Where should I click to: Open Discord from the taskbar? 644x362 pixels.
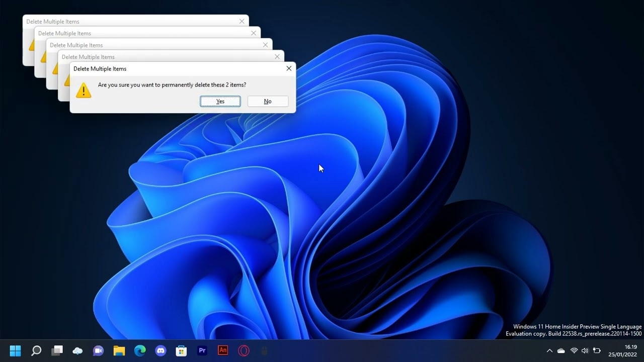[x=160, y=350]
